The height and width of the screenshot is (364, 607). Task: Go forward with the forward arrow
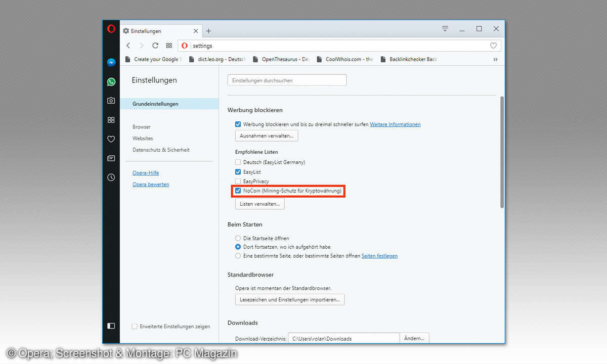click(x=142, y=45)
